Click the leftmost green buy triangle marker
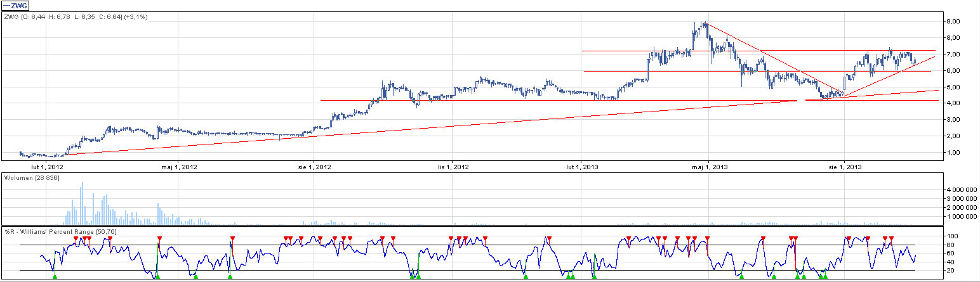The width and height of the screenshot is (980, 282). pyautogui.click(x=55, y=276)
